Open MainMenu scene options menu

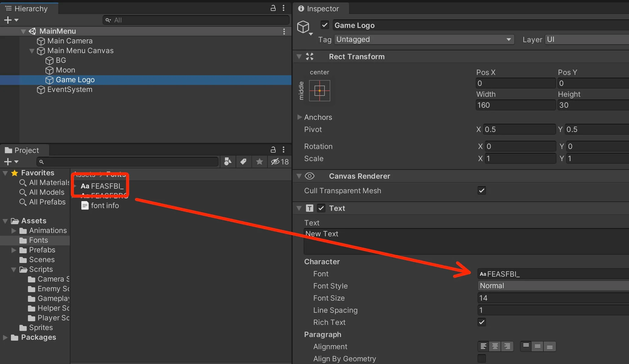(x=284, y=31)
